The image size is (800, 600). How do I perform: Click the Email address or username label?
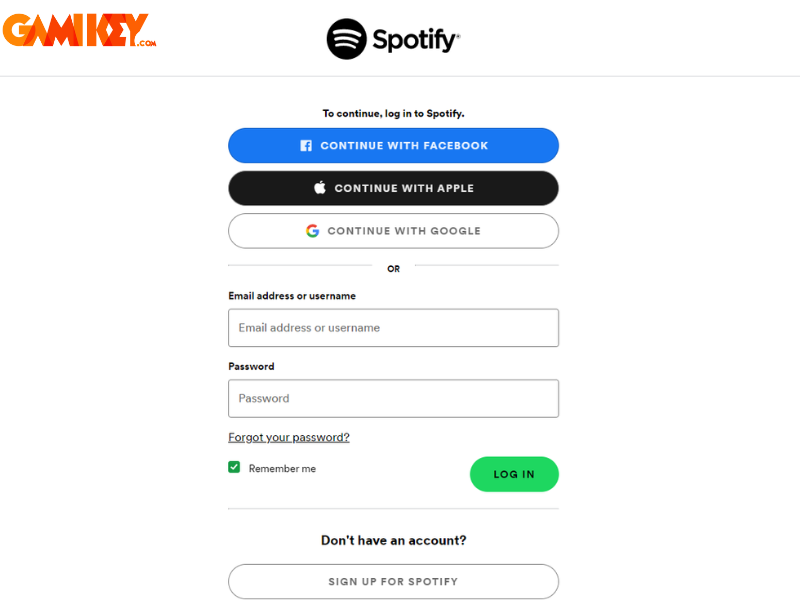pos(292,296)
